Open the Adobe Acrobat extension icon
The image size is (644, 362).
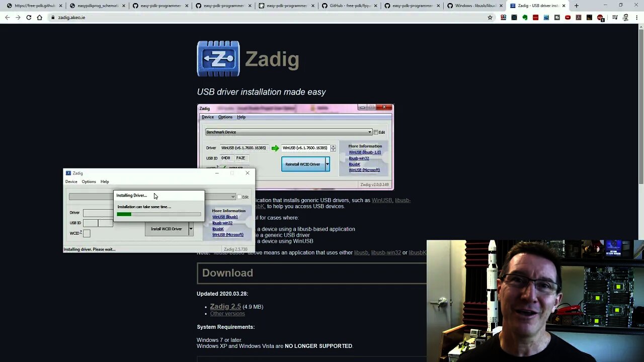click(579, 18)
